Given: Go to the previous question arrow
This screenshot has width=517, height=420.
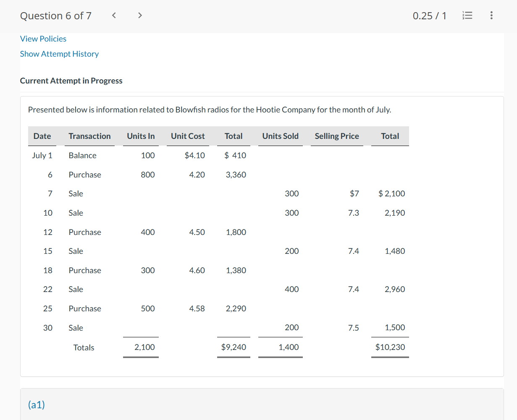Looking at the screenshot, I should 114,16.
